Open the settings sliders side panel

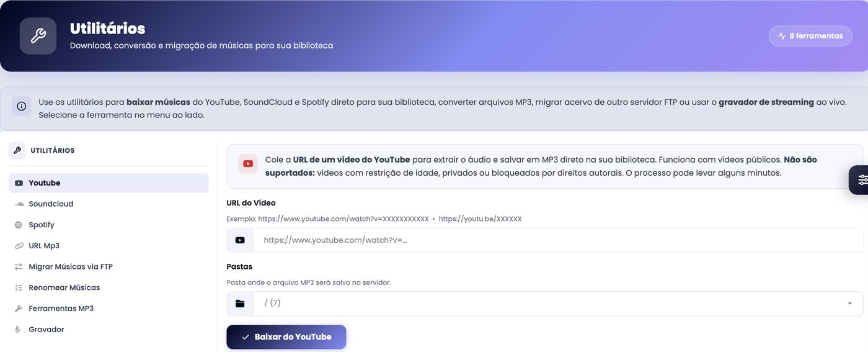click(x=860, y=180)
